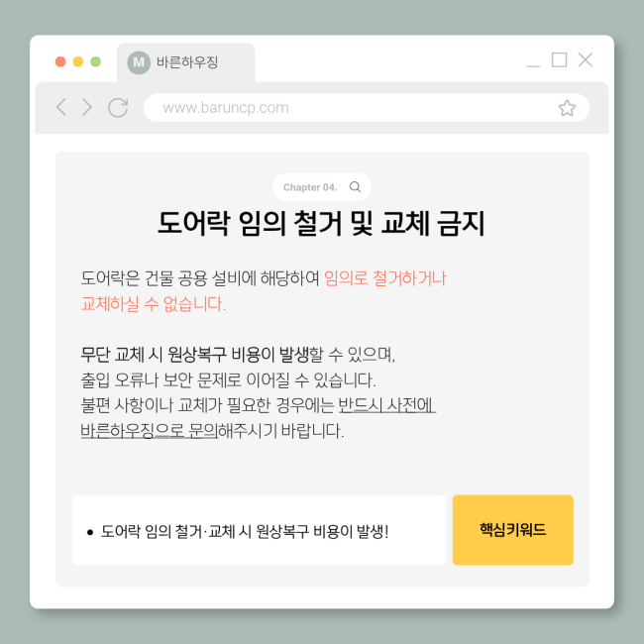Image resolution: width=644 pixels, height=644 pixels.
Task: Reload the page with refresh icon
Action: tap(118, 108)
